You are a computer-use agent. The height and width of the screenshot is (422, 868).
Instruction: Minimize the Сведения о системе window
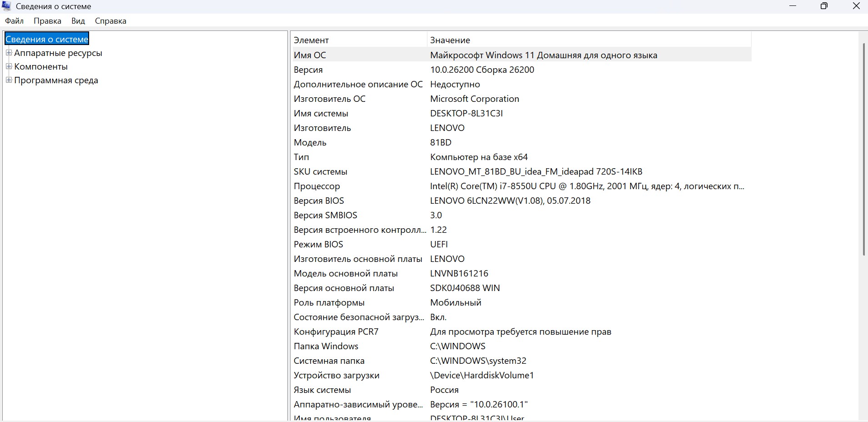pyautogui.click(x=793, y=6)
